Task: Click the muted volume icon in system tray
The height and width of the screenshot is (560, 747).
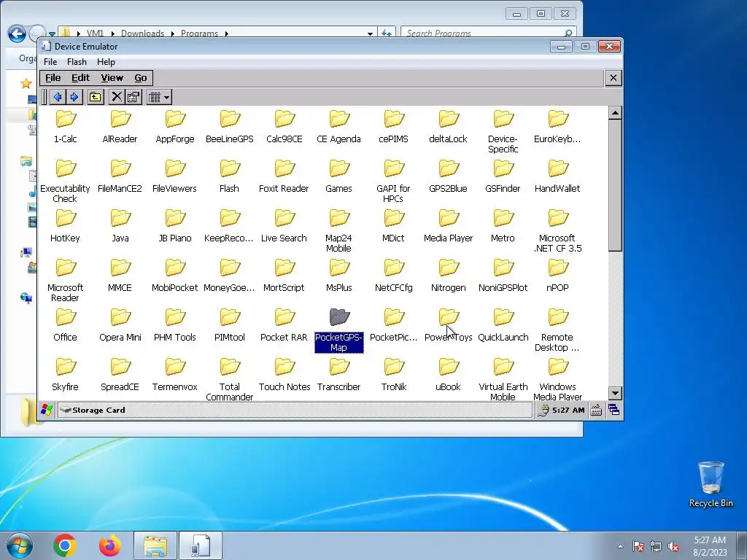Action: pos(673,546)
